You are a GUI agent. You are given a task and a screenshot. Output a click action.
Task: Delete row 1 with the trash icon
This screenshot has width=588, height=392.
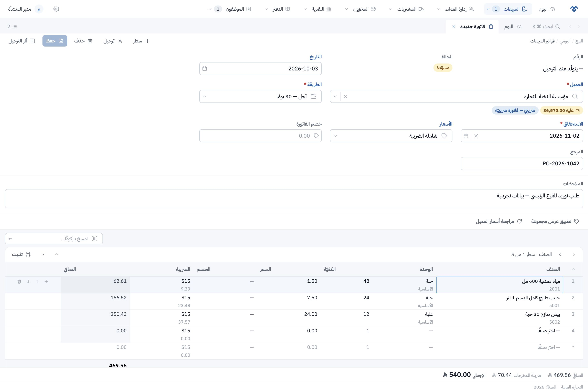(x=19, y=282)
